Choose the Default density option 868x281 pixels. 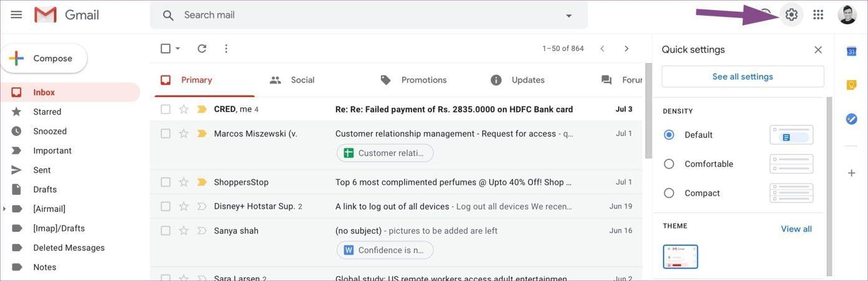click(x=669, y=135)
